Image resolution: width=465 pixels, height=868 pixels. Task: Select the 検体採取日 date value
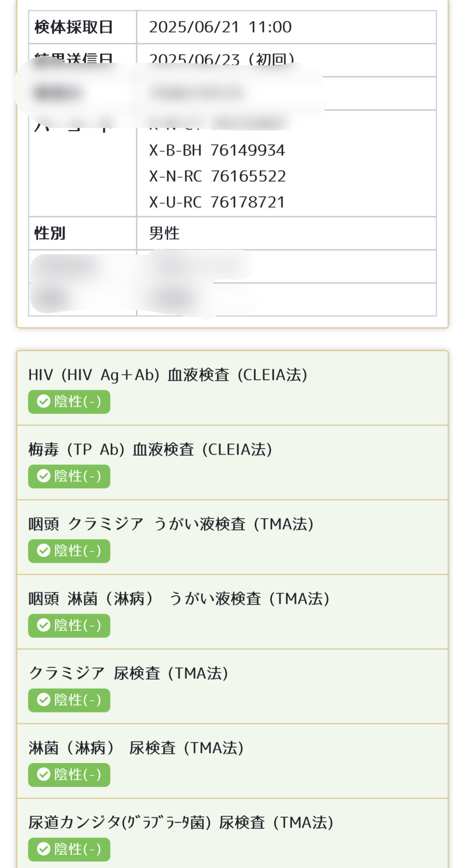pyautogui.click(x=221, y=27)
